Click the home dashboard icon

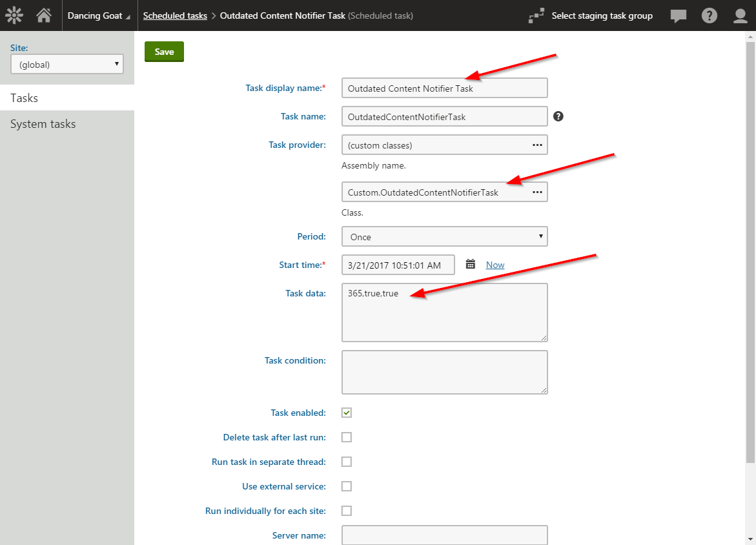coord(43,15)
